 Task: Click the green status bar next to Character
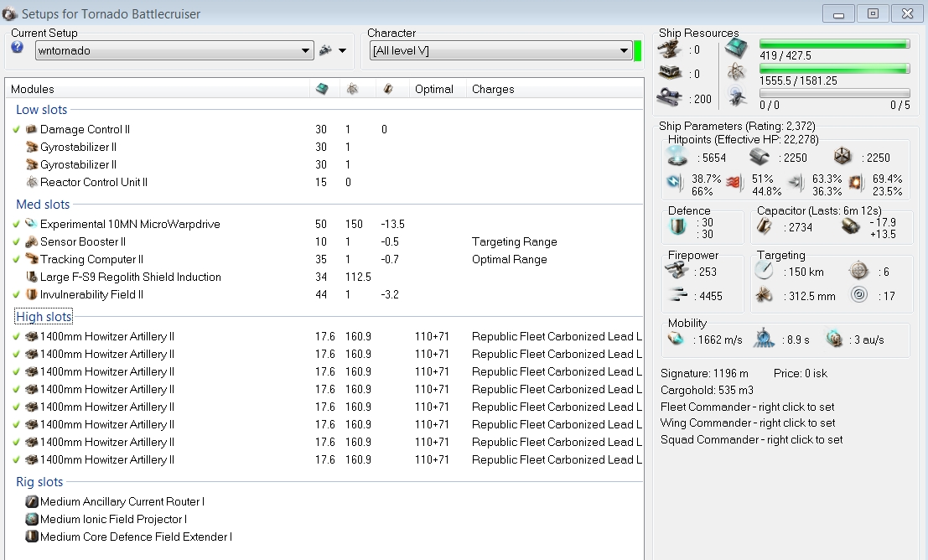tap(638, 51)
